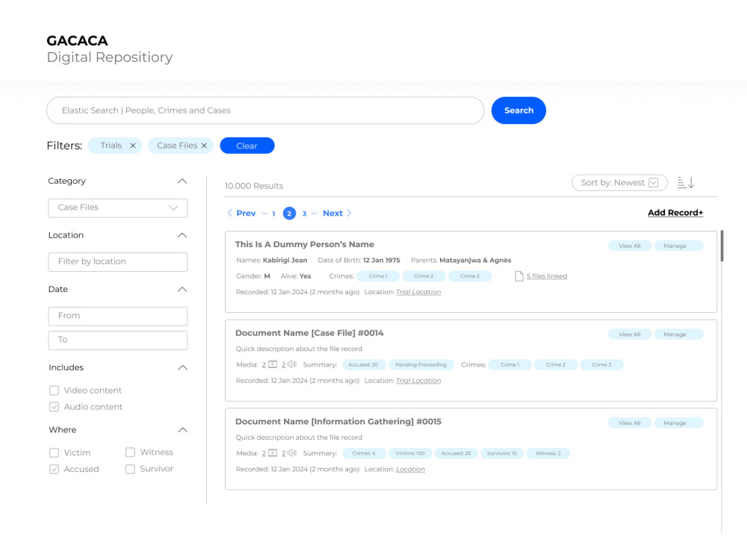The height and width of the screenshot is (560, 747).
Task: Click the video media icon in record #0014
Action: point(273,365)
